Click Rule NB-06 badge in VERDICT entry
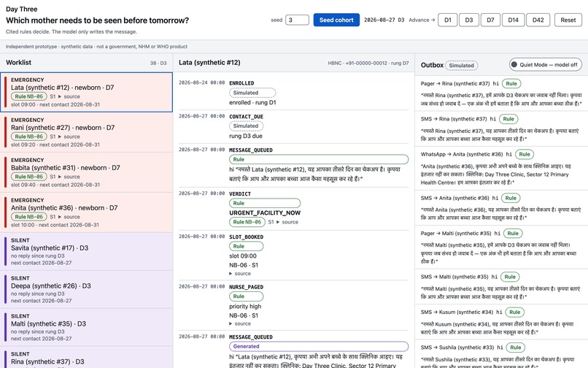 point(247,222)
